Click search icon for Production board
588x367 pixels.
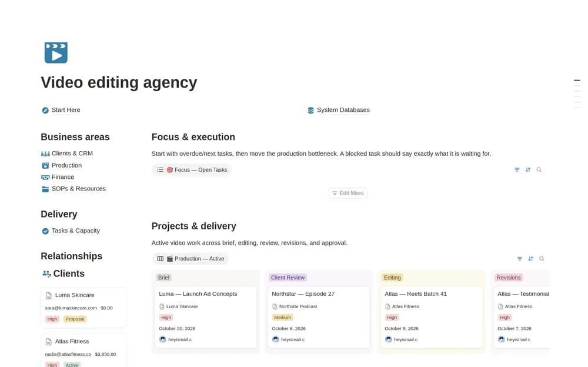(542, 259)
